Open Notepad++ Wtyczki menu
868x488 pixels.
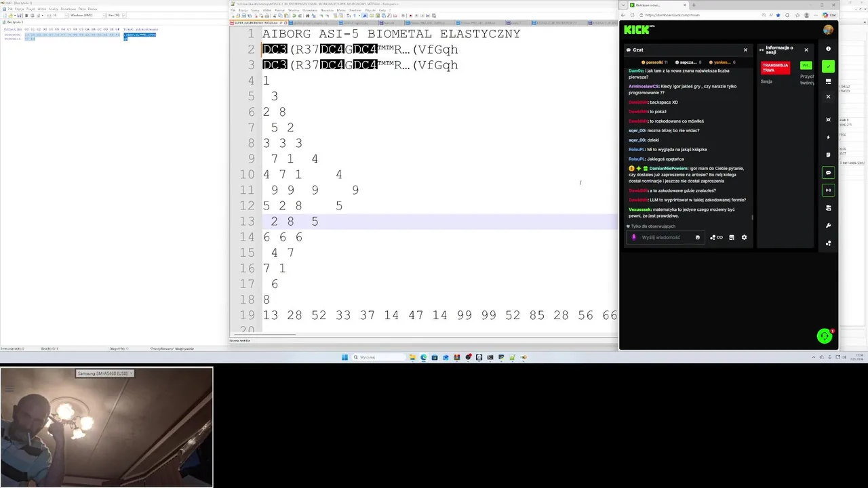pyautogui.click(x=370, y=10)
